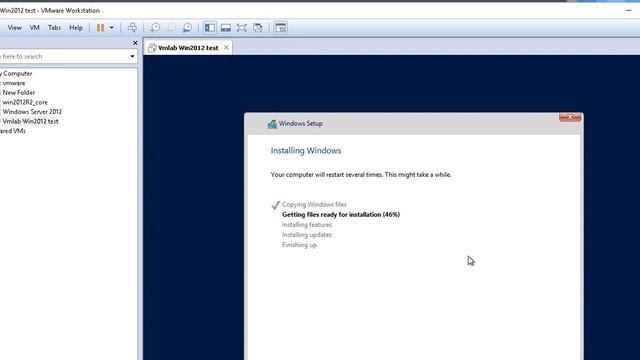Toggle the thumbnail bar view

pos(226,28)
